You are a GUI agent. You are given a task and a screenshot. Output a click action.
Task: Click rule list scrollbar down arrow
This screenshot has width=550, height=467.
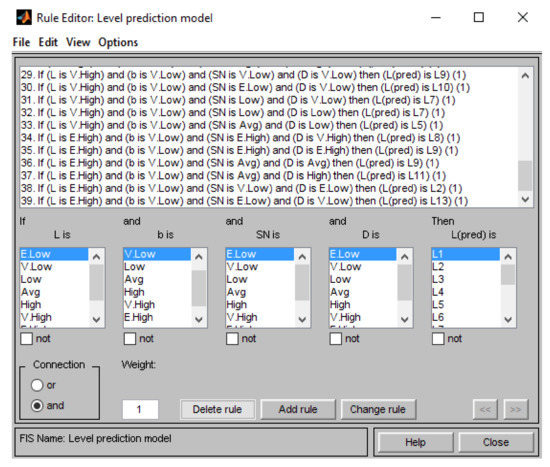[x=525, y=199]
